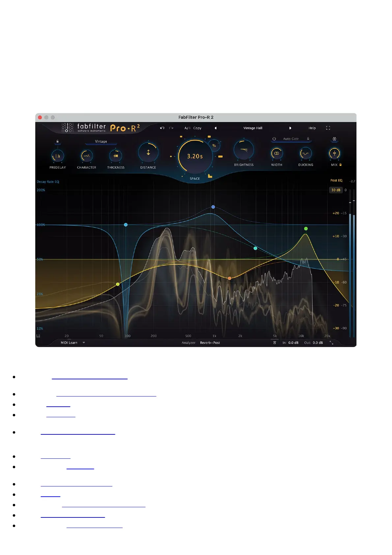Open the Auto Gate settings

(291, 139)
